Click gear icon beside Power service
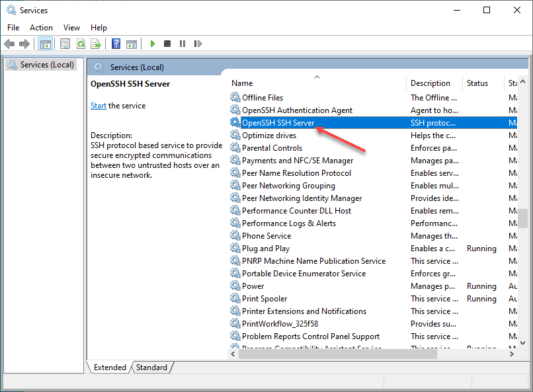Image resolution: width=533 pixels, height=392 pixels. [x=235, y=286]
